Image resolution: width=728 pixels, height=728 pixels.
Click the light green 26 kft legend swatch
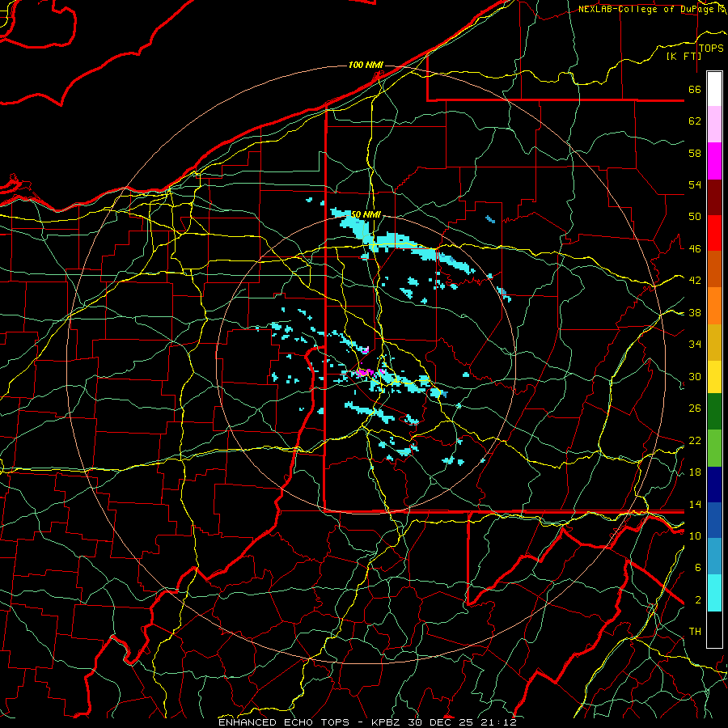[x=714, y=448]
